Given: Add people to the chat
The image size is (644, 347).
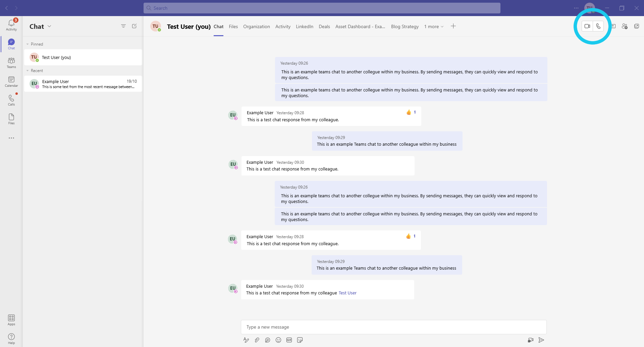Looking at the screenshot, I should (x=625, y=26).
